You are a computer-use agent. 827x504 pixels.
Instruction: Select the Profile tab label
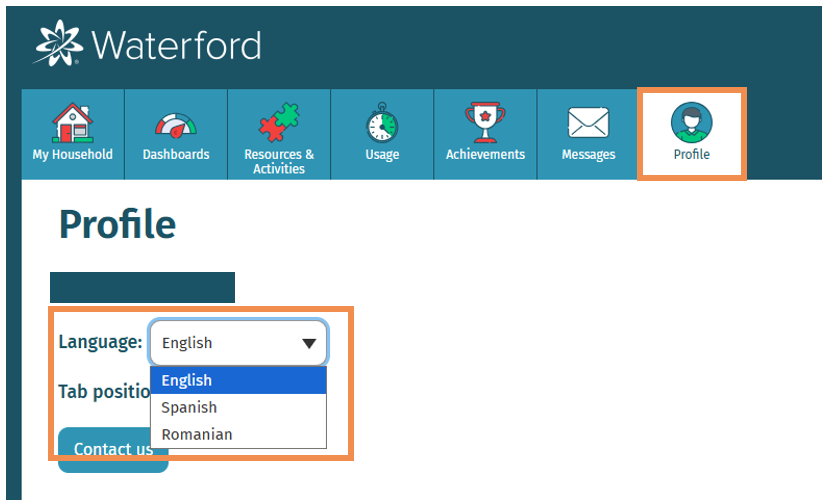[691, 154]
